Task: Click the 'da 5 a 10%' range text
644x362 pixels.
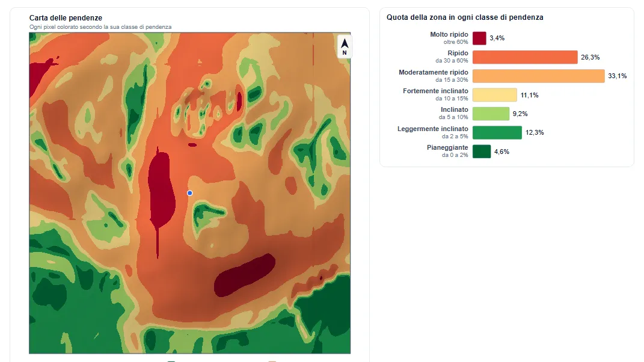Action: [453, 117]
